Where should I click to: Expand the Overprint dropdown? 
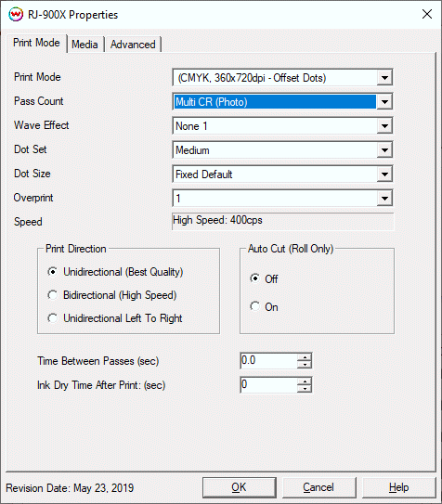[x=384, y=199]
